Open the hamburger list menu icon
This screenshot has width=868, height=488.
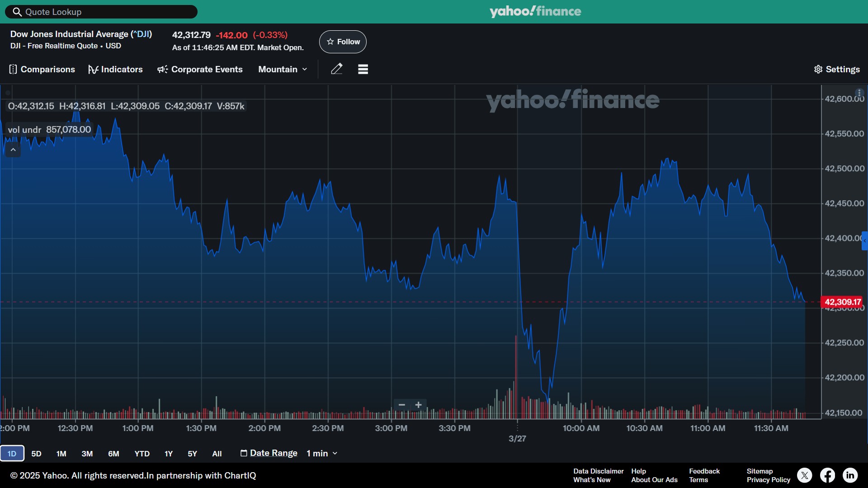[363, 69]
